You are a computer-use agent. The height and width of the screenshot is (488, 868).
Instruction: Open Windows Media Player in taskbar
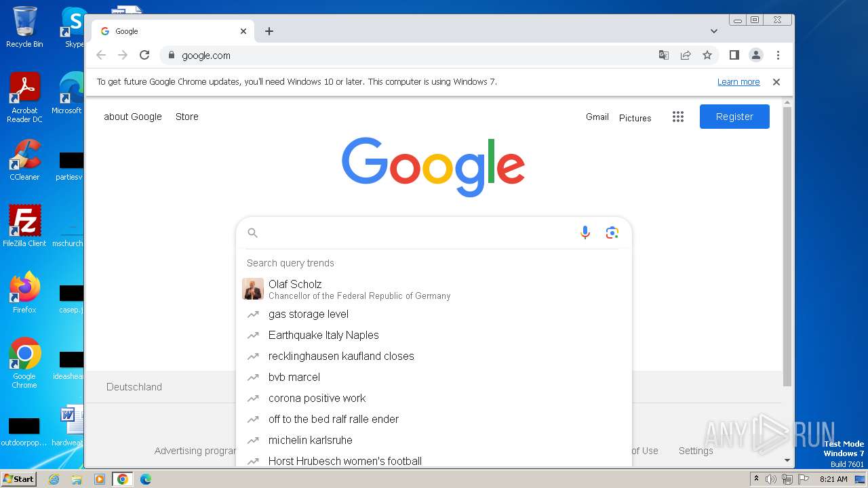(100, 479)
